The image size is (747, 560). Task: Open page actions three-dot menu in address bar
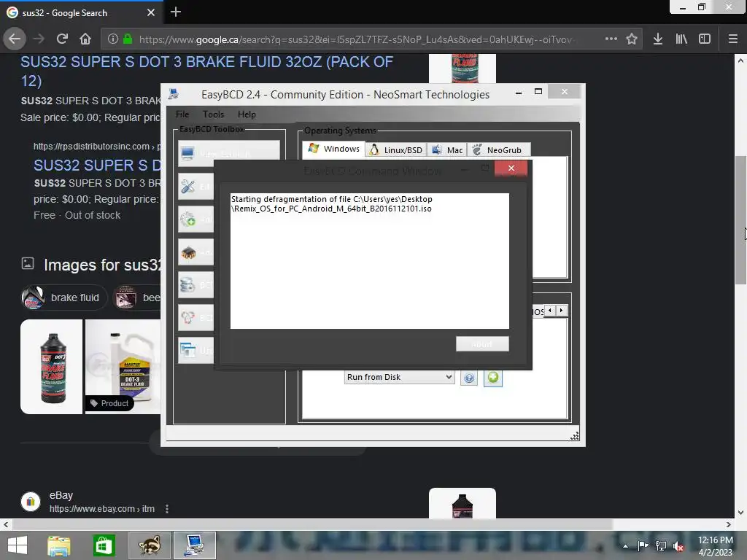[611, 39]
